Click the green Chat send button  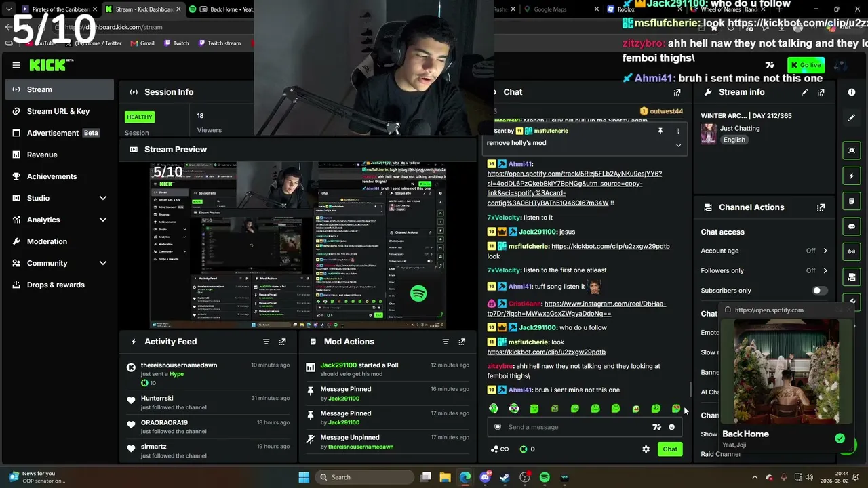(x=670, y=449)
